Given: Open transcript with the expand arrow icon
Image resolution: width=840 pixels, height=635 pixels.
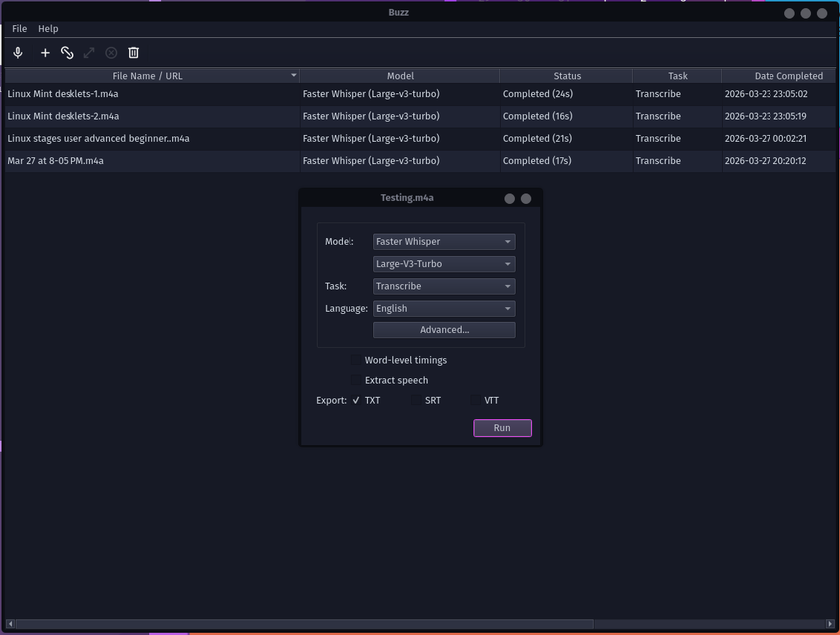Looking at the screenshot, I should pos(89,53).
